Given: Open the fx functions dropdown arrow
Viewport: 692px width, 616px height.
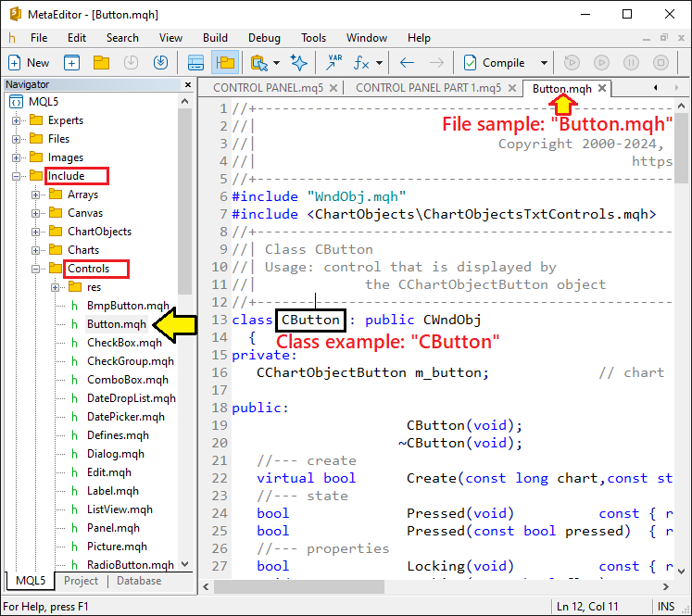Looking at the screenshot, I should (379, 63).
